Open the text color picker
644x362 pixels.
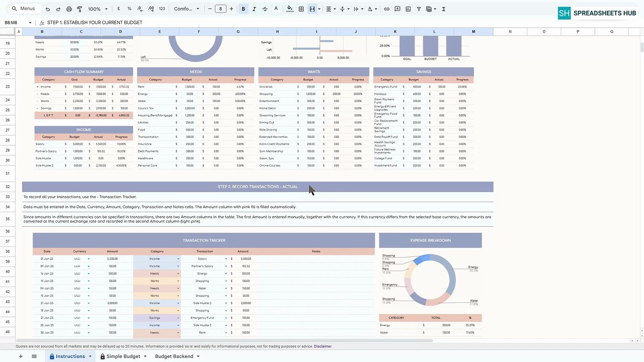click(x=276, y=9)
